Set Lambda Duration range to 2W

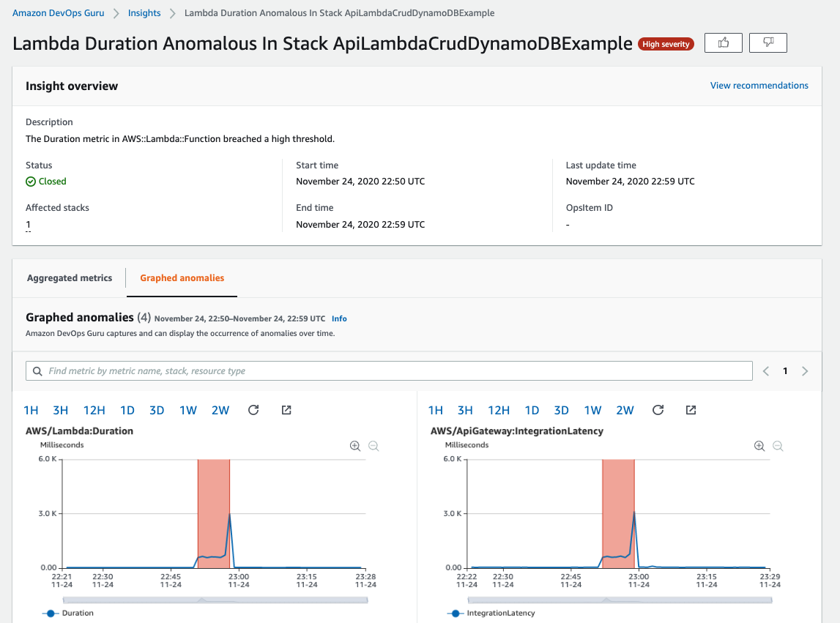[220, 411]
